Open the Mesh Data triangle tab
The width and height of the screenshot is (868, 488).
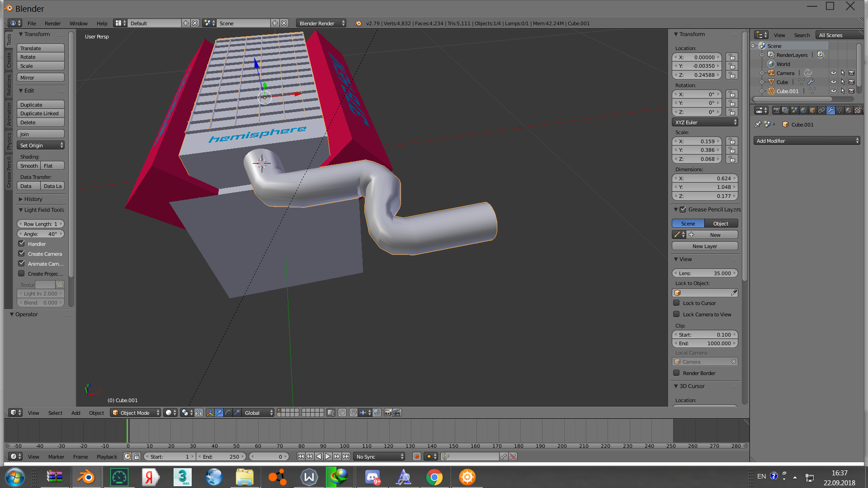point(840,110)
